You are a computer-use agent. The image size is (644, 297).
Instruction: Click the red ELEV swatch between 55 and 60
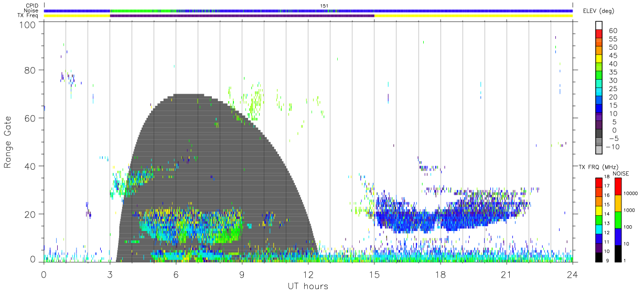599,35
